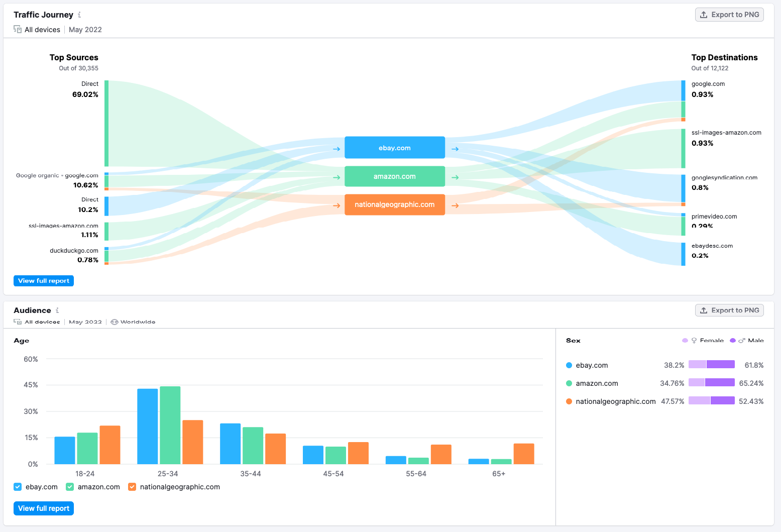Click the ebaydesc.com destination label
The width and height of the screenshot is (781, 532).
(712, 246)
